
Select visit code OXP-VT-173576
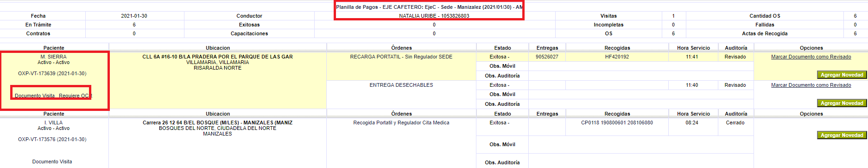[52, 139]
